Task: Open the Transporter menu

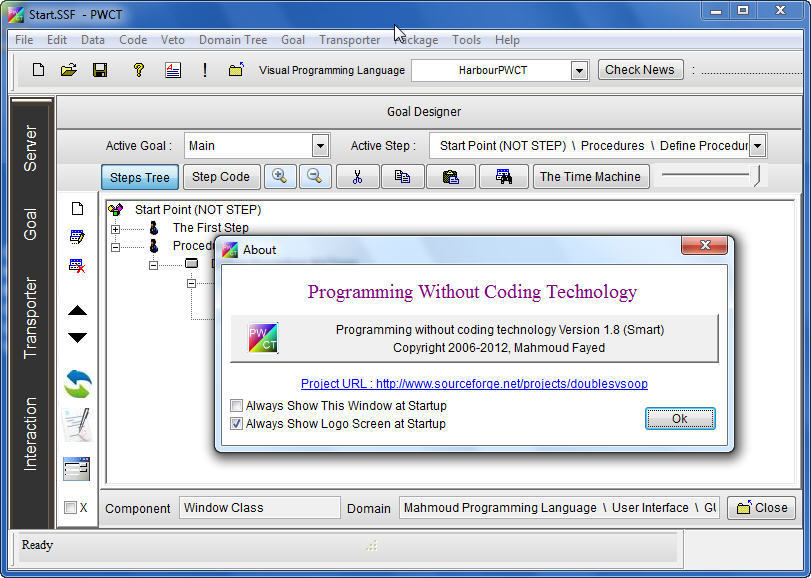Action: click(x=349, y=40)
